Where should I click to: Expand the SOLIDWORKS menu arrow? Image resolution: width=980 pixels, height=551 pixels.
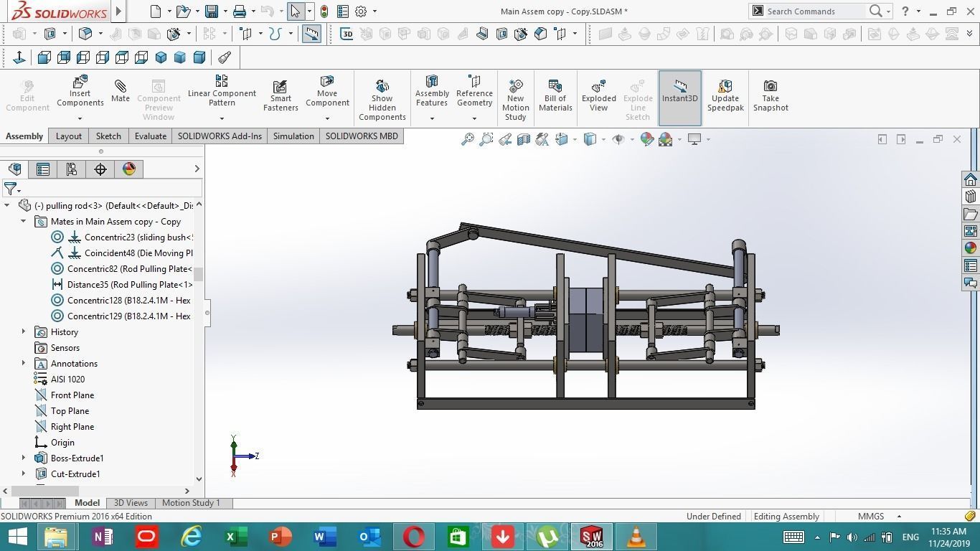[119, 11]
